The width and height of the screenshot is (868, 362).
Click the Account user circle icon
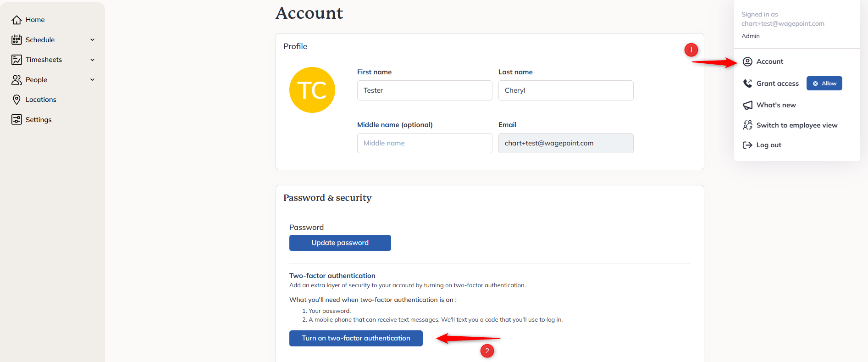click(747, 61)
